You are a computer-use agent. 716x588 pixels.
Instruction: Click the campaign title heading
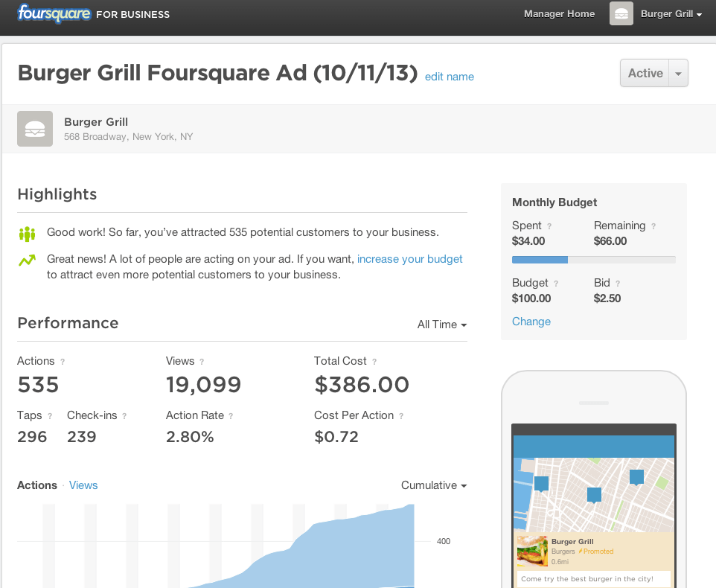point(218,73)
